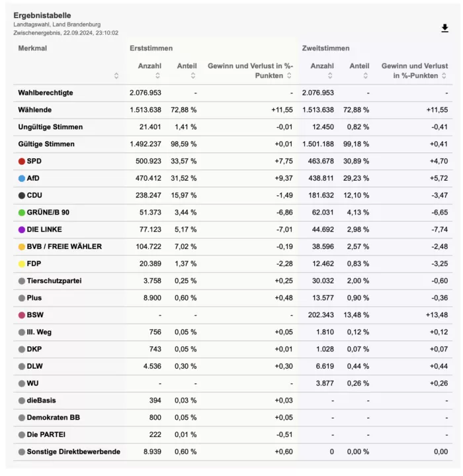Click the purple DIE LINKE dot
This screenshot has height=476, width=463.
22,230
